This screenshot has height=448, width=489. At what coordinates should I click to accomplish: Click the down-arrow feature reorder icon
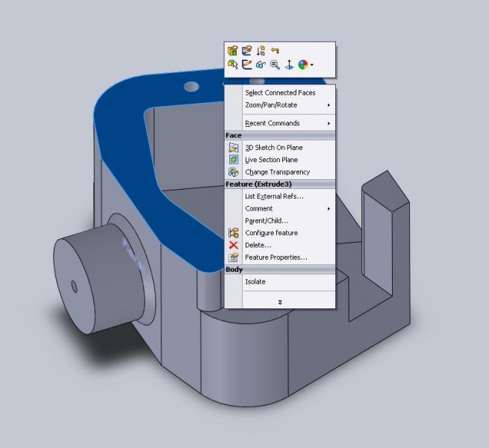pyautogui.click(x=261, y=51)
